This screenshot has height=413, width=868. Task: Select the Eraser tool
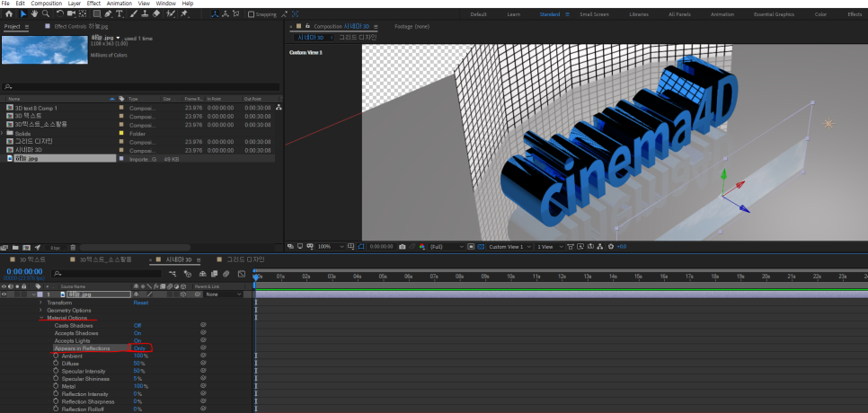(156, 13)
